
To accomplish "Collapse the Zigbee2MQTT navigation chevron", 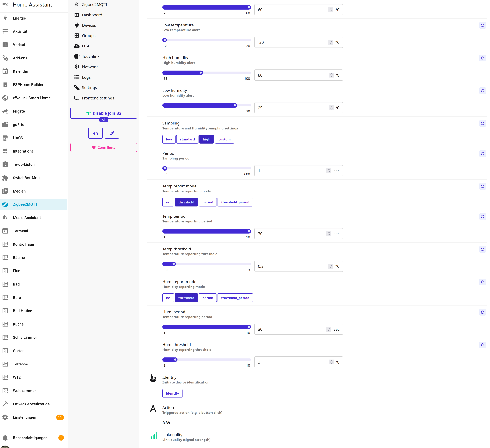I will tap(77, 4).
